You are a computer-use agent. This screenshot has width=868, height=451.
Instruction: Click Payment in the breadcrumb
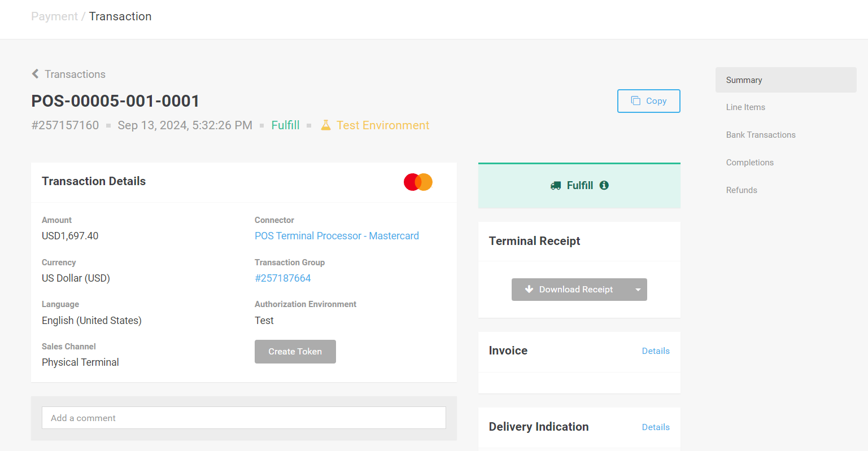[54, 16]
